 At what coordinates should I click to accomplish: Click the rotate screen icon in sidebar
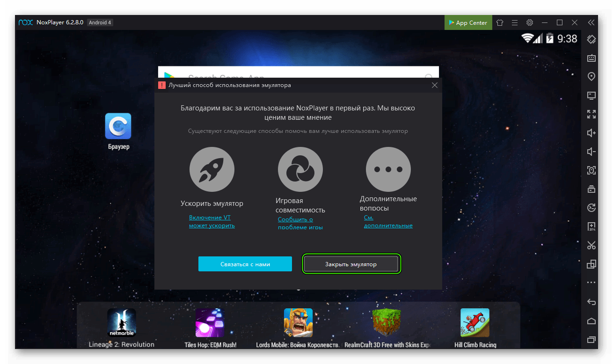pyautogui.click(x=591, y=39)
